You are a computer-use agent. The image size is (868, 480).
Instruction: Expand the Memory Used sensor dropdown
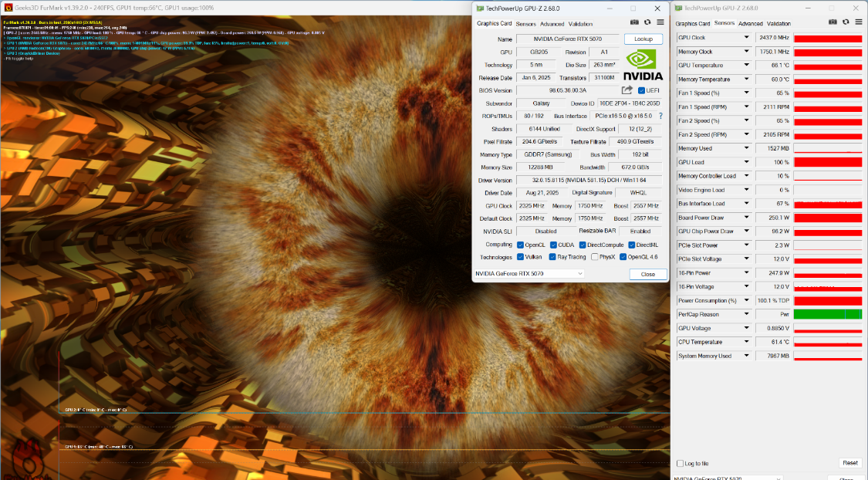coord(746,148)
